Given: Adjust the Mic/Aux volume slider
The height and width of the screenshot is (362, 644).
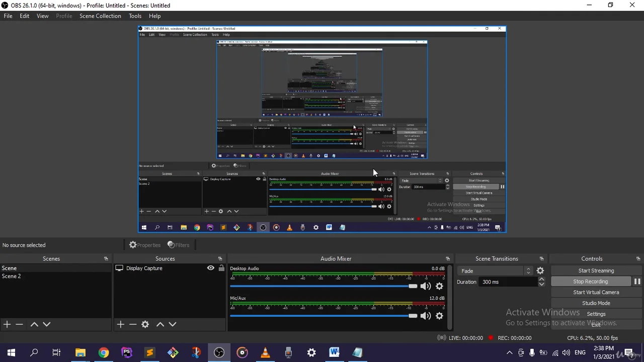Looking at the screenshot, I should pyautogui.click(x=324, y=316).
